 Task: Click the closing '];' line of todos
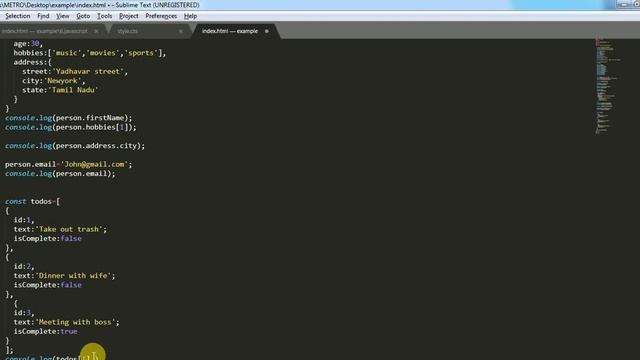9,350
